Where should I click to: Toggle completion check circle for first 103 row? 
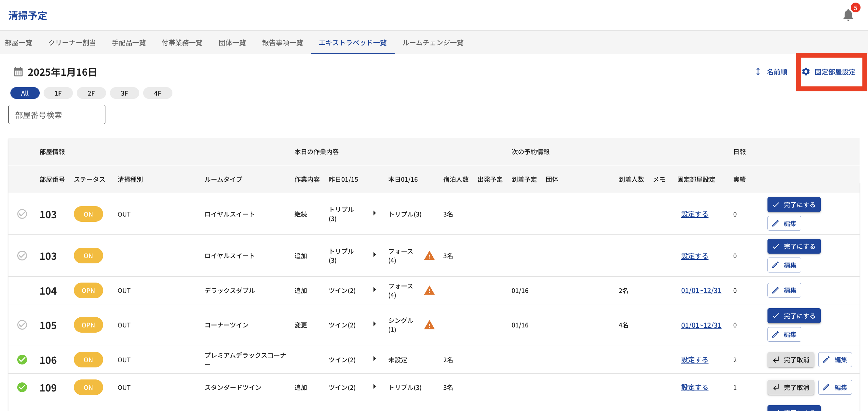[x=22, y=214]
